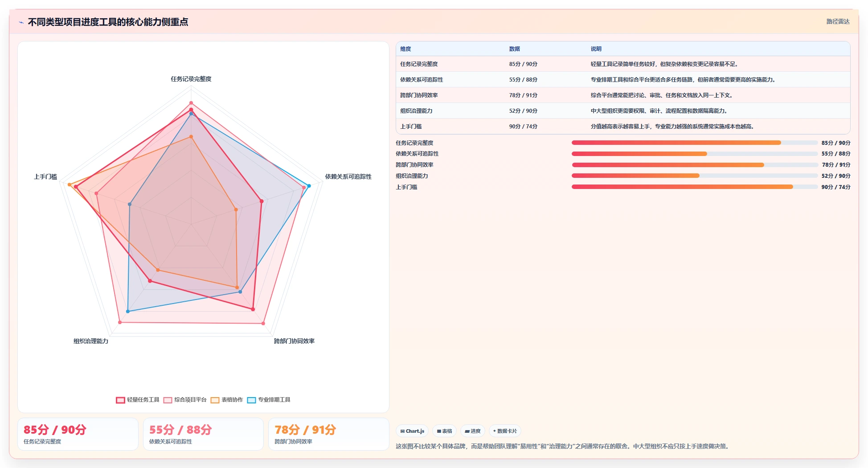Click the title icon beside 不同类型项目进度工具
This screenshot has width=868, height=468.
21,22
